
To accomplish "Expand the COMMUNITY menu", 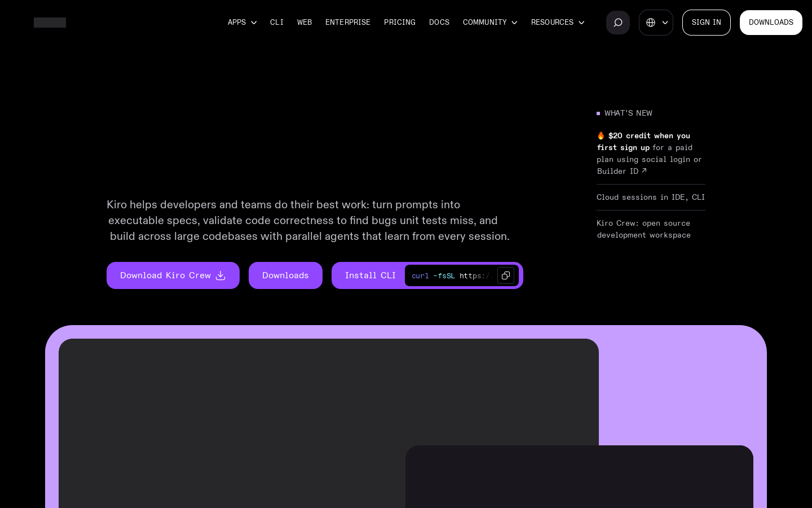I will tap(490, 23).
